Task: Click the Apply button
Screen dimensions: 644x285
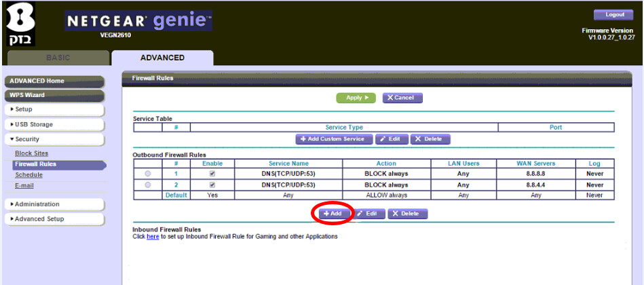Action: 356,98
